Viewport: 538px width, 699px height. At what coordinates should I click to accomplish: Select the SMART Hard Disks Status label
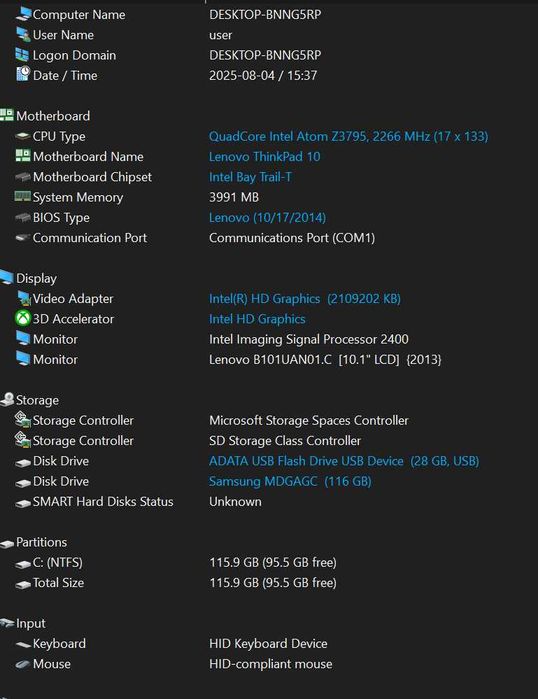pyautogui.click(x=103, y=502)
